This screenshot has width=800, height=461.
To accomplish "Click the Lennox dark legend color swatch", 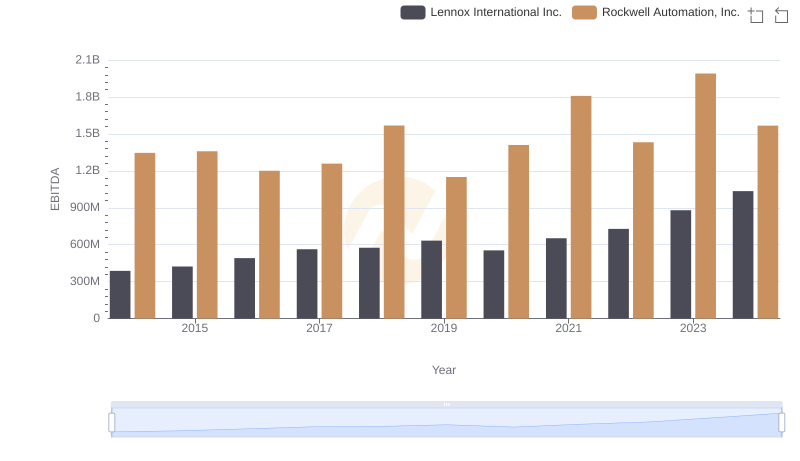I will coord(413,12).
